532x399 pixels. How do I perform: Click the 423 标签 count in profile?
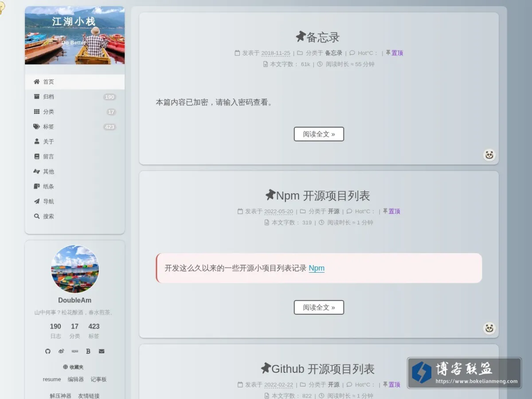click(94, 331)
